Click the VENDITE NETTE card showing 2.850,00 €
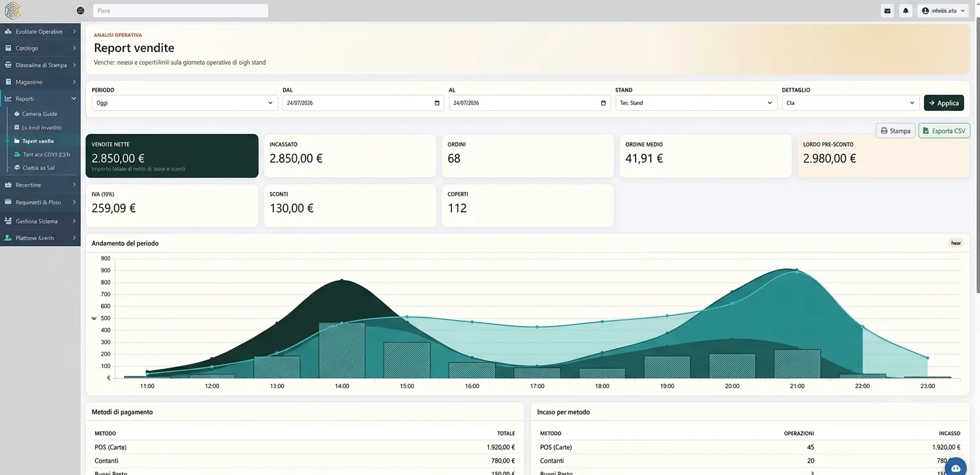Viewport: 980px width, 475px height. click(x=172, y=156)
